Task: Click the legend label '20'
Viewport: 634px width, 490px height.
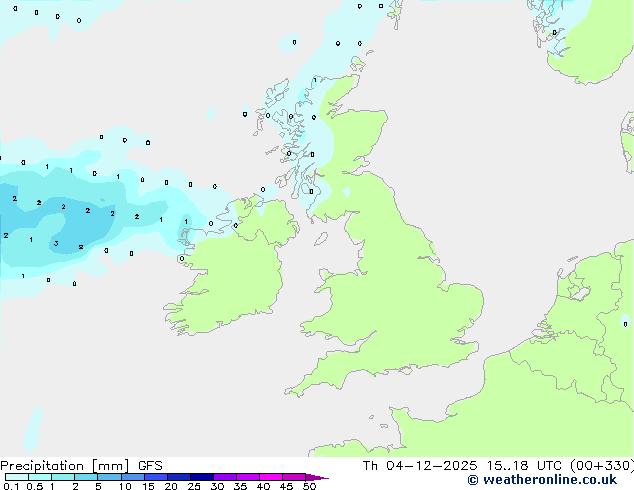Action: click(x=171, y=486)
